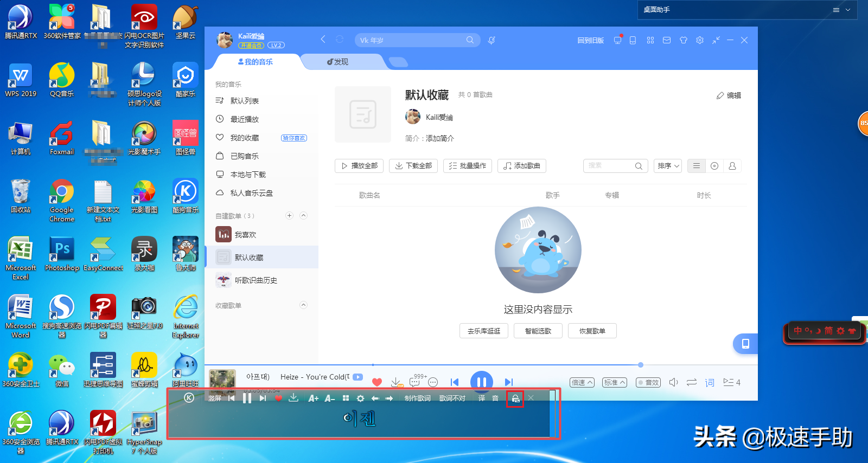
Task: Click the album cover thumbnail in player bar
Action: click(x=222, y=382)
